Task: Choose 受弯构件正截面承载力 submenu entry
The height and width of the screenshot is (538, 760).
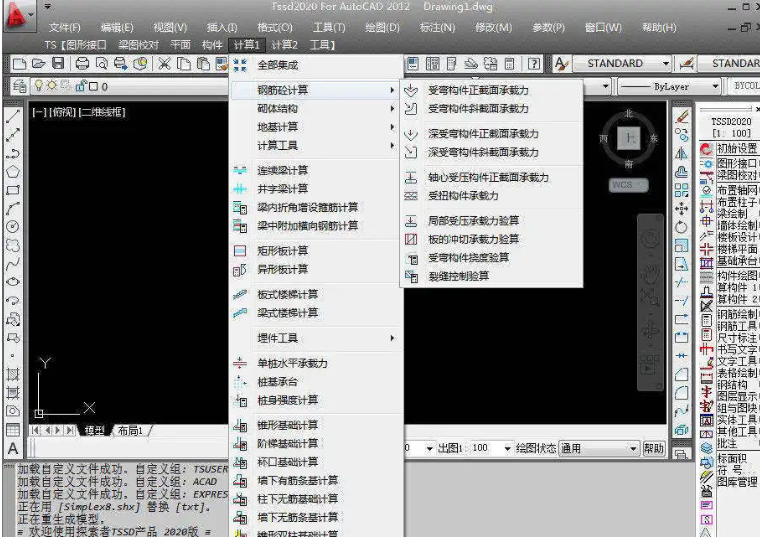Action: coord(491,90)
